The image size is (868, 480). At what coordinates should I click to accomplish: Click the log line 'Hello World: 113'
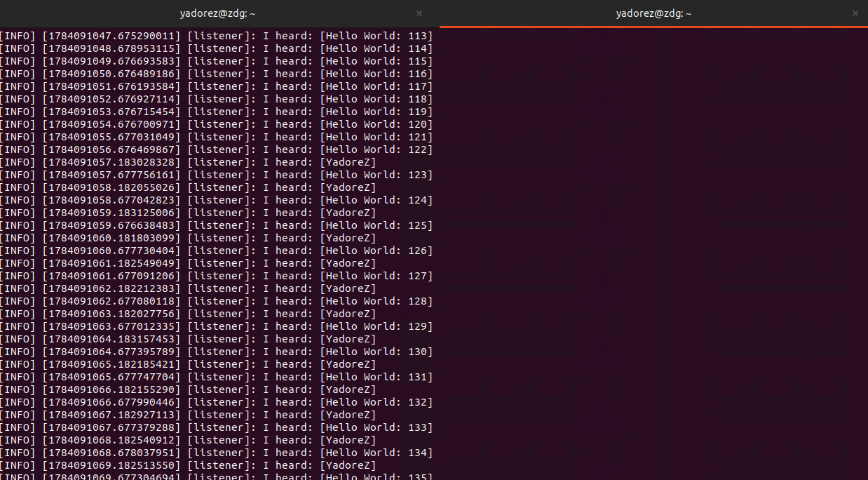pos(217,36)
